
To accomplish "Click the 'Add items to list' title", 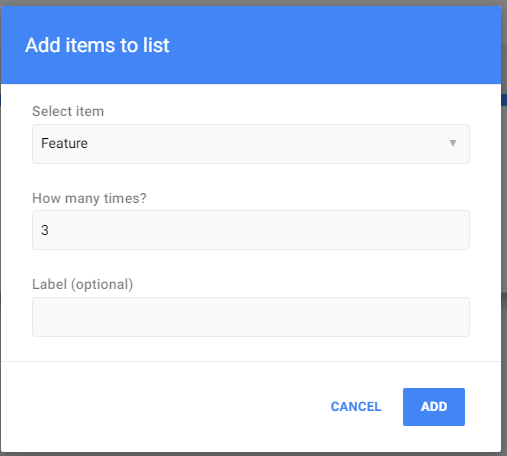I will [x=97, y=45].
